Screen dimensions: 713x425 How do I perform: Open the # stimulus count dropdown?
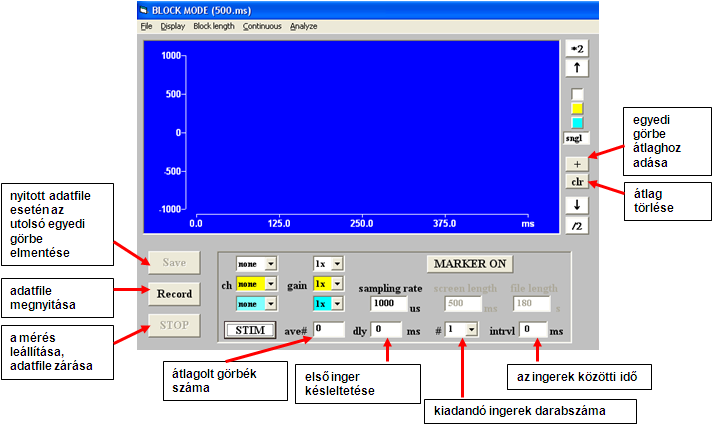click(x=472, y=329)
